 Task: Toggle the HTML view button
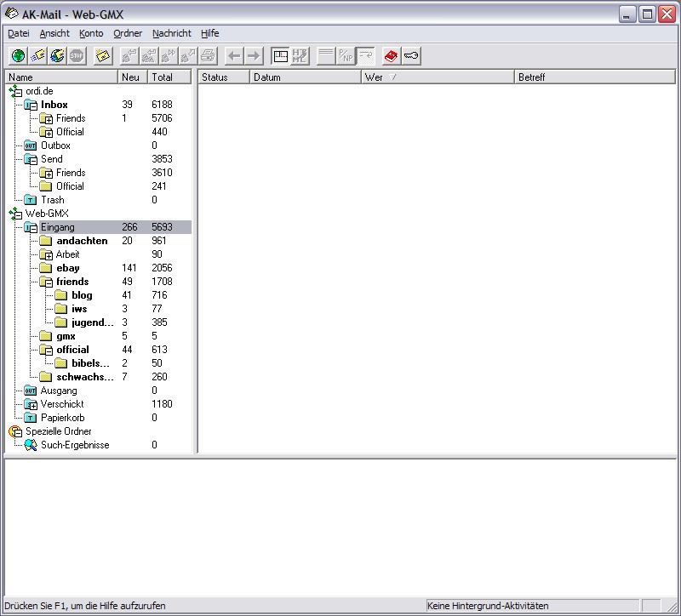point(300,56)
